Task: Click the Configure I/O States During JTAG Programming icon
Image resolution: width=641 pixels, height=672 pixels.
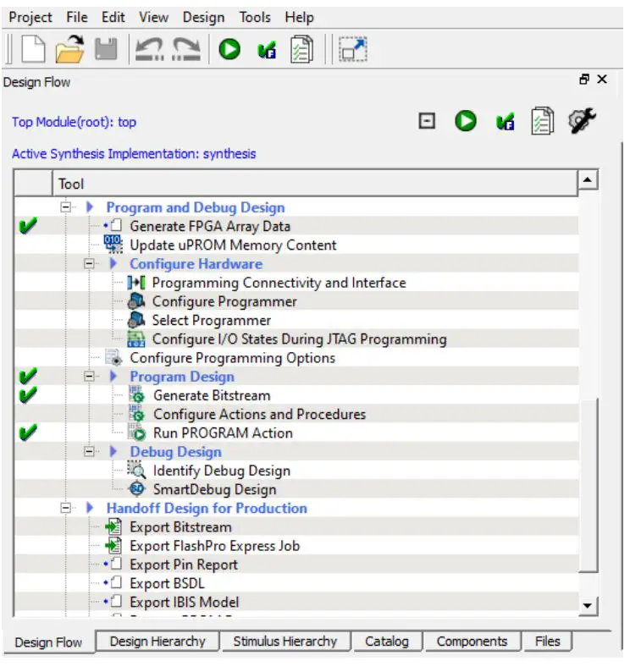Action: [x=136, y=339]
